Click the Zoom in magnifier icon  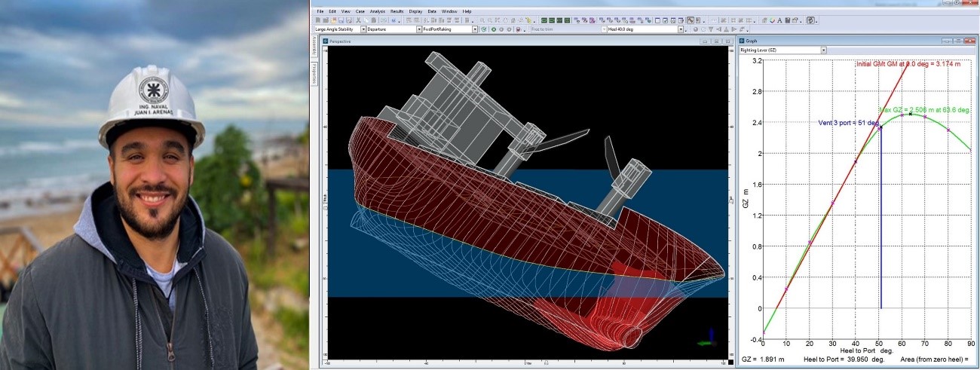point(482,20)
